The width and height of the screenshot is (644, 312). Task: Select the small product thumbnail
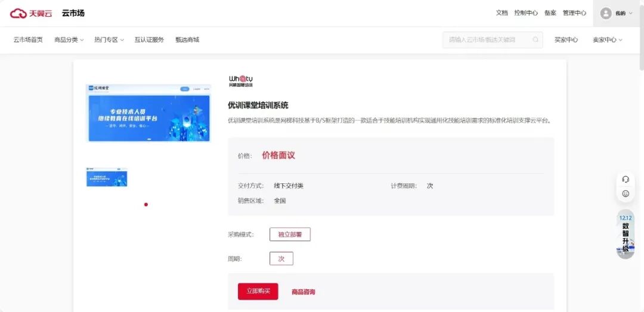click(x=107, y=177)
